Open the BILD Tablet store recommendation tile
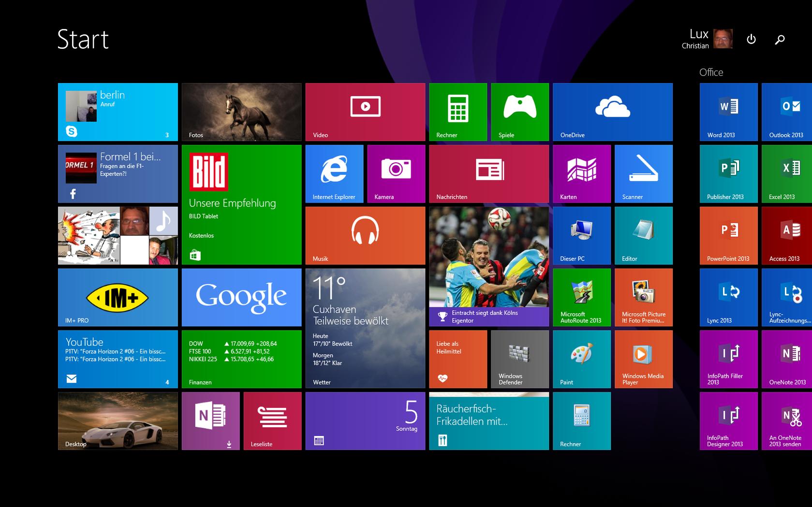 pos(242,205)
